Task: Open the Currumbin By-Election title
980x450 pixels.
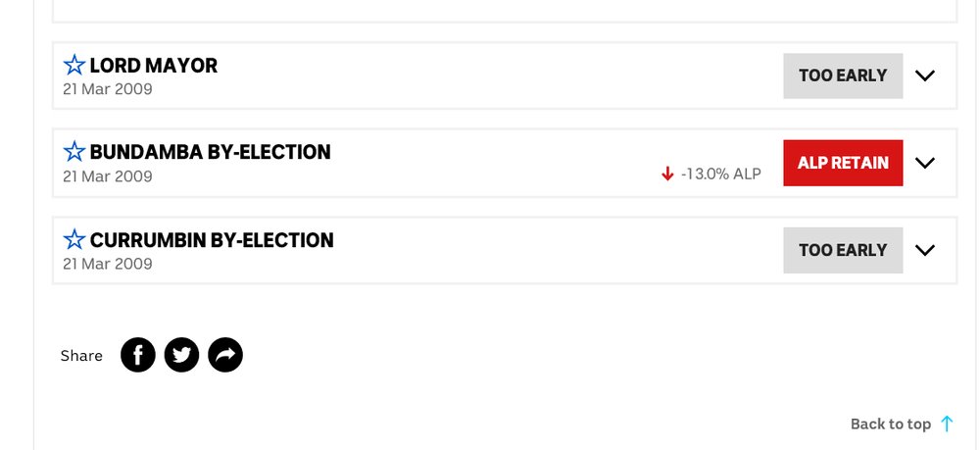Action: click(212, 239)
